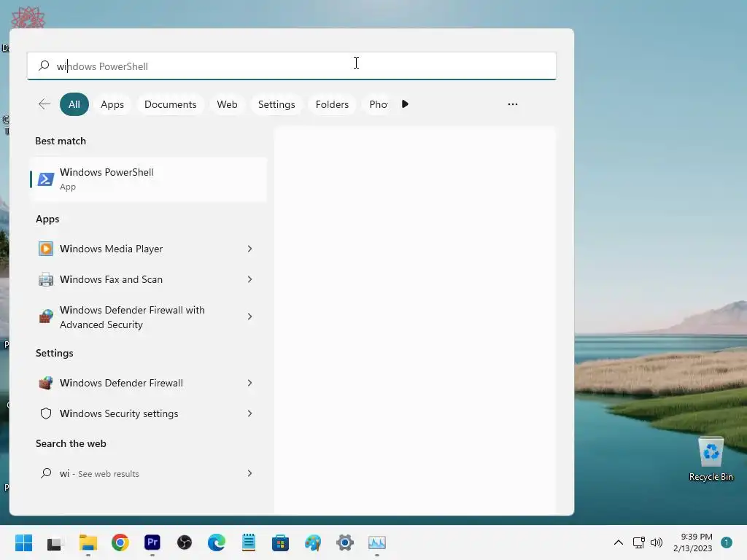Click the Windows Defender Firewall settings icon
747x560 pixels.
click(x=46, y=383)
